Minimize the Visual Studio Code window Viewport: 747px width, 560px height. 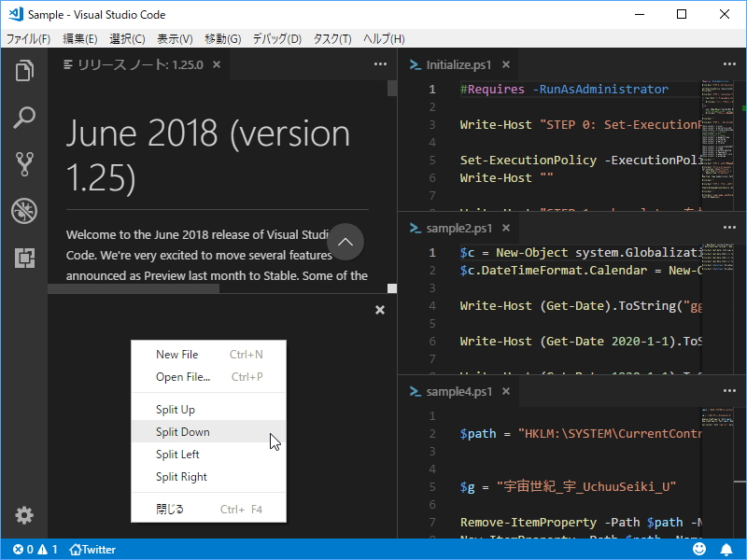(x=640, y=14)
